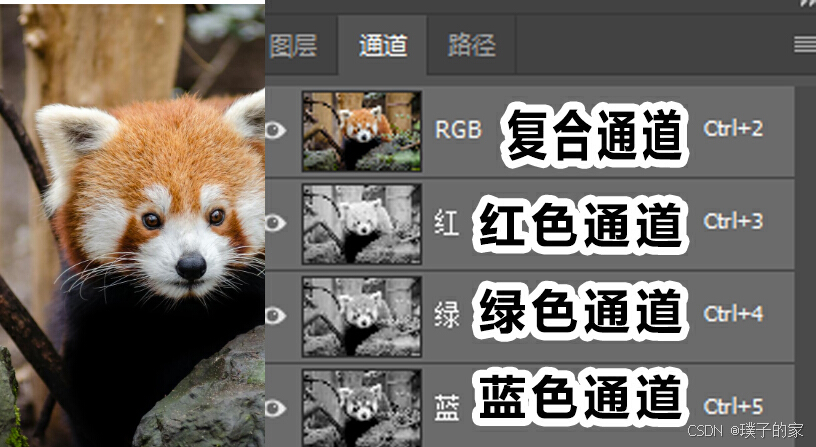The height and width of the screenshot is (447, 816).
Task: Click the Ctrl+3 shortcut text
Action: tap(733, 221)
